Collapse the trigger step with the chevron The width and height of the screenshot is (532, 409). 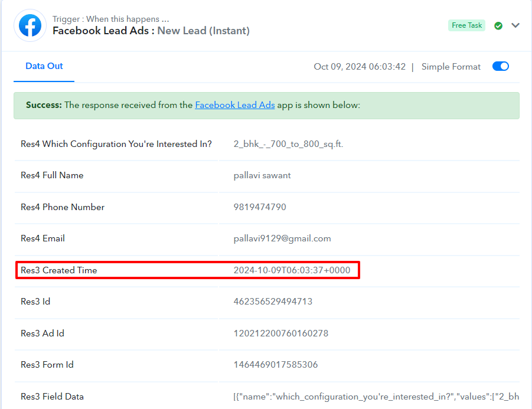point(515,25)
